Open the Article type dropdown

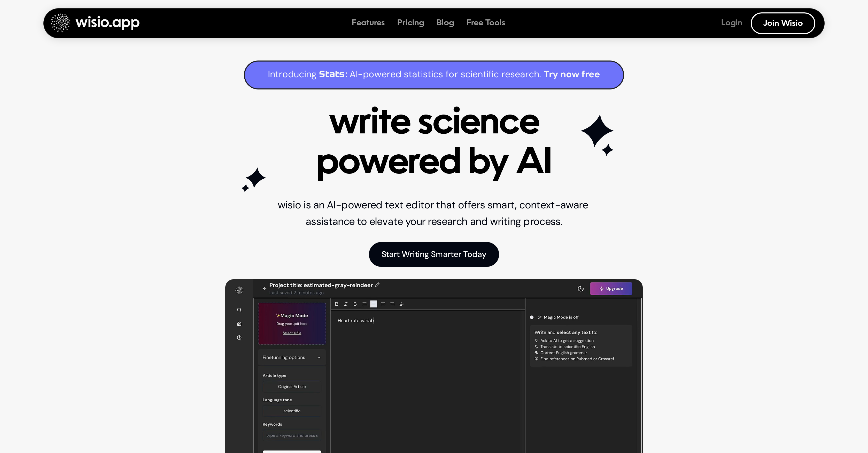292,386
